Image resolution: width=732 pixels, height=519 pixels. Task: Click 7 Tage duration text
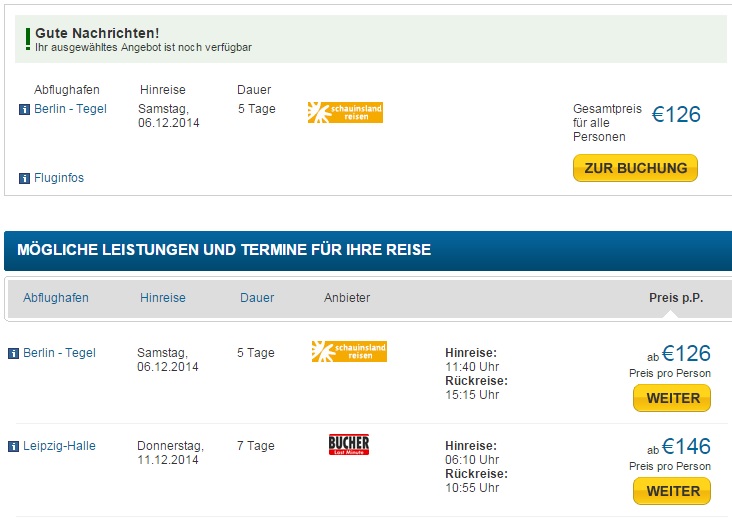click(x=255, y=446)
